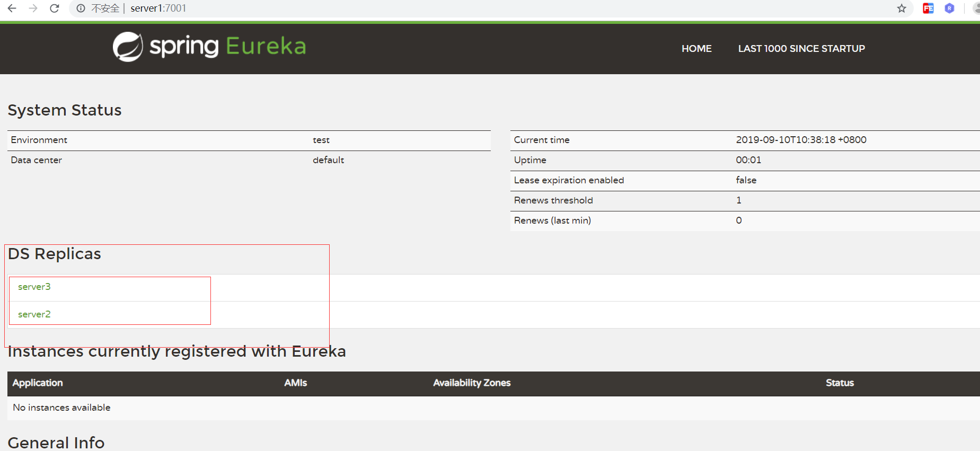Click the Uptime label
Viewport: 980px width, 451px height.
(530, 160)
